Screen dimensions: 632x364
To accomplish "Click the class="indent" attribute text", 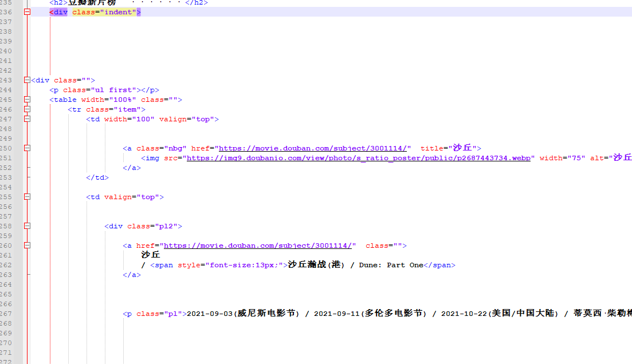I will 104,12.
